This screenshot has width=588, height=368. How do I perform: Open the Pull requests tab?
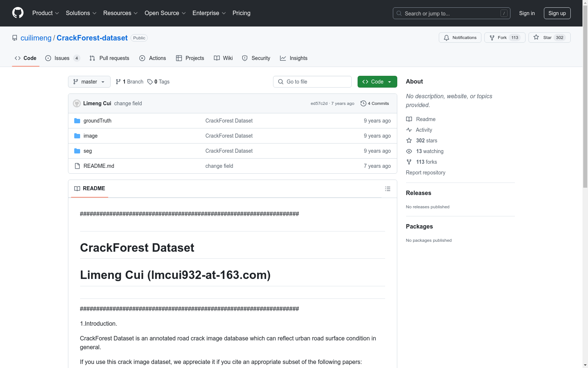tap(109, 58)
